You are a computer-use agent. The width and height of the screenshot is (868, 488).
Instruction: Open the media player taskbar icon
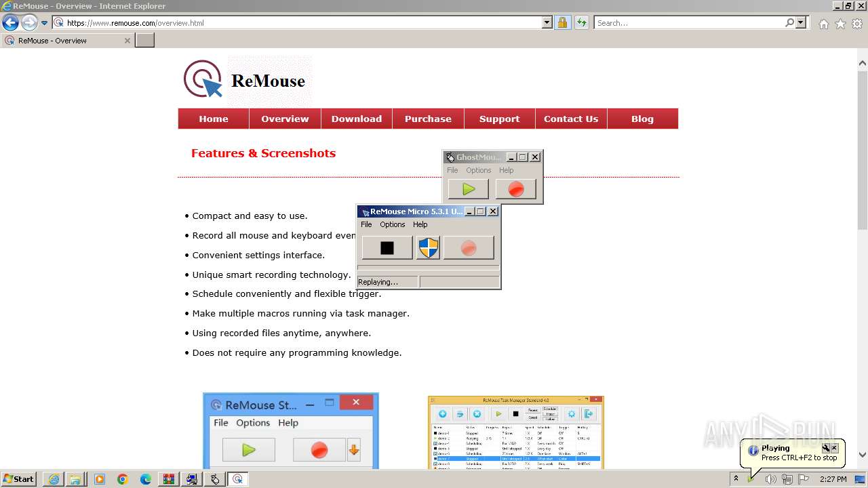pyautogui.click(x=100, y=479)
